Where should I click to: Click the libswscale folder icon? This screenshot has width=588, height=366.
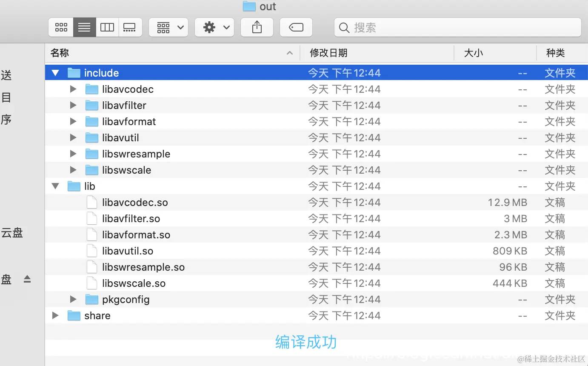[x=92, y=170]
